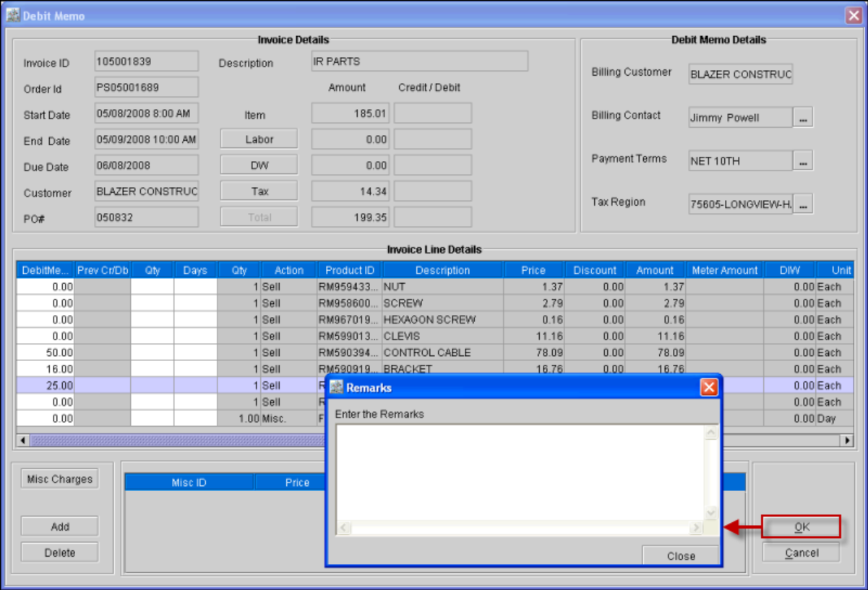Select the NUT description cell

point(442,287)
